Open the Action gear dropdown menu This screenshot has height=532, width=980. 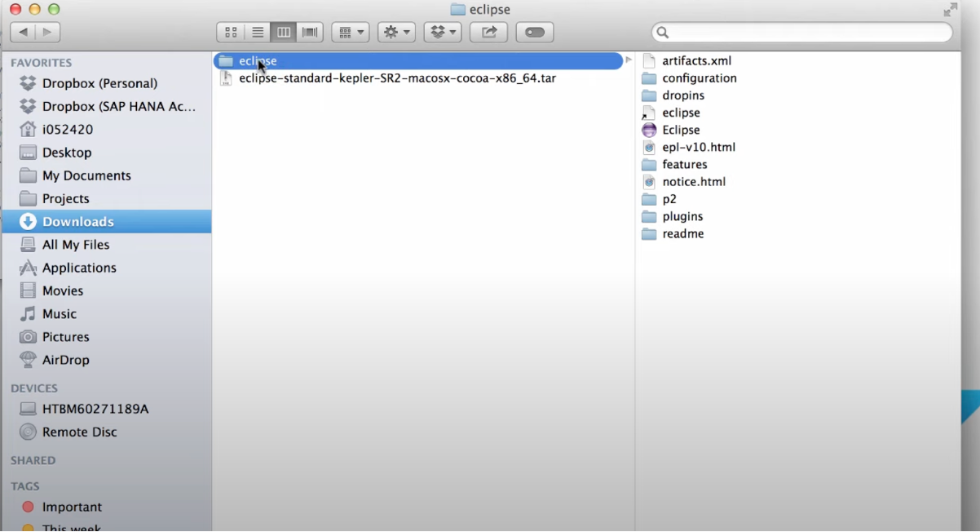397,33
